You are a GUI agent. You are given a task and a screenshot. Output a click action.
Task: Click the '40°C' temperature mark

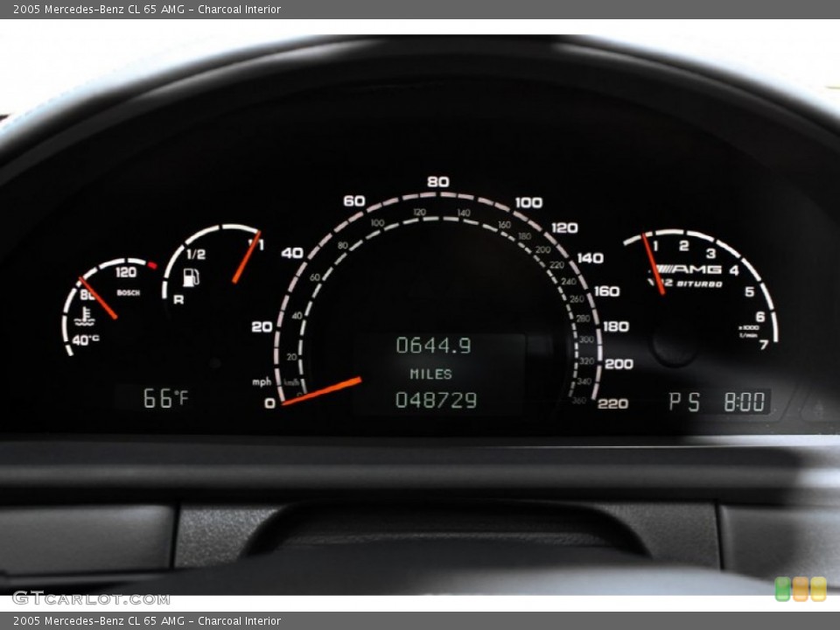coord(86,339)
